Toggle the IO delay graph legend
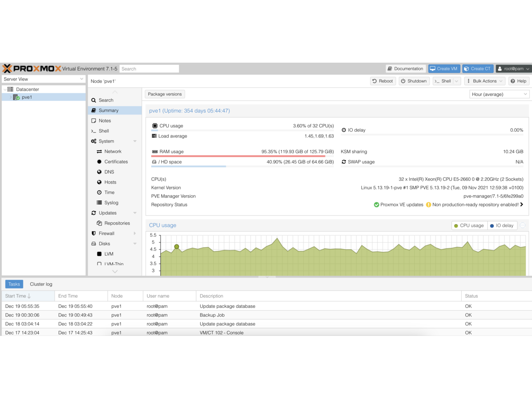Screen dimensions: 532x399 point(502,225)
